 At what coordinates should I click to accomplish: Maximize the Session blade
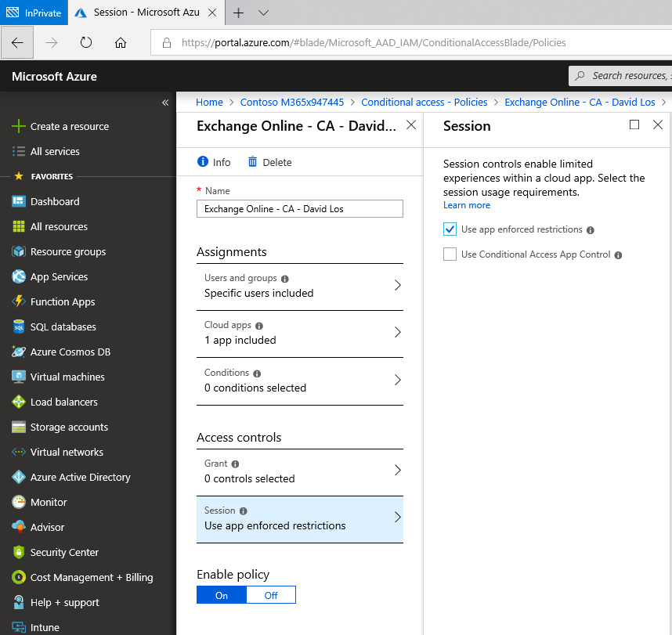[634, 124]
